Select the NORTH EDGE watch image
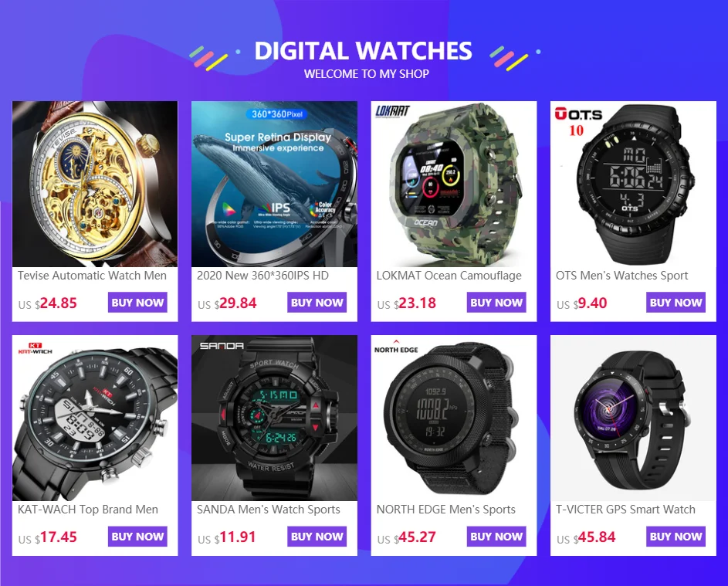This screenshot has width=728, height=586. pos(454,418)
